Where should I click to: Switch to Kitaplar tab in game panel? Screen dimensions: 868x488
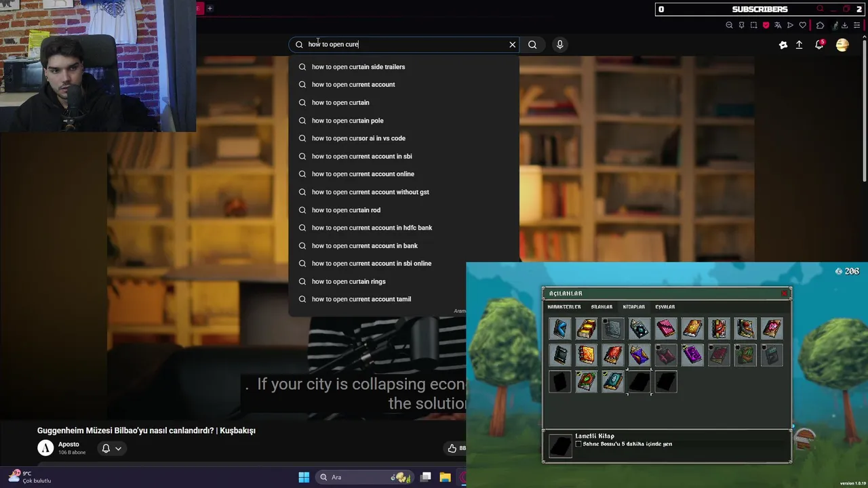click(634, 307)
